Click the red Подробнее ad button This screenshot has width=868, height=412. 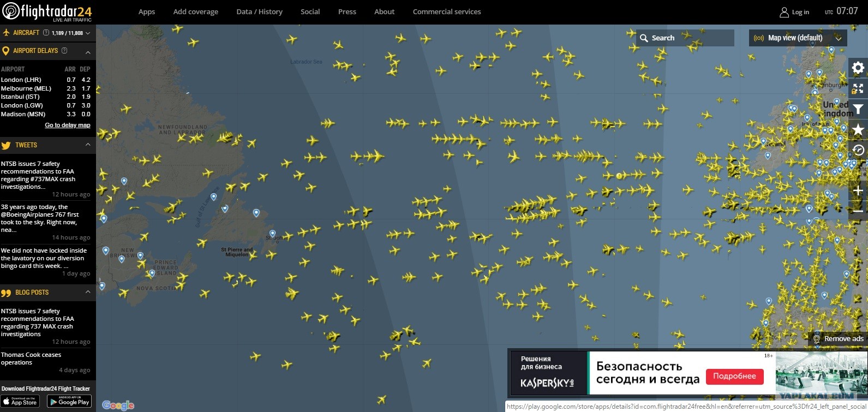734,376
